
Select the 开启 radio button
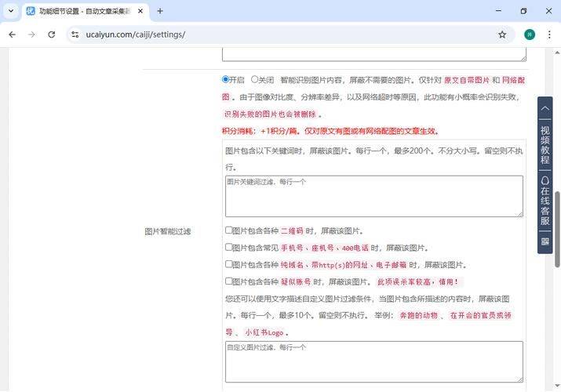coord(225,79)
